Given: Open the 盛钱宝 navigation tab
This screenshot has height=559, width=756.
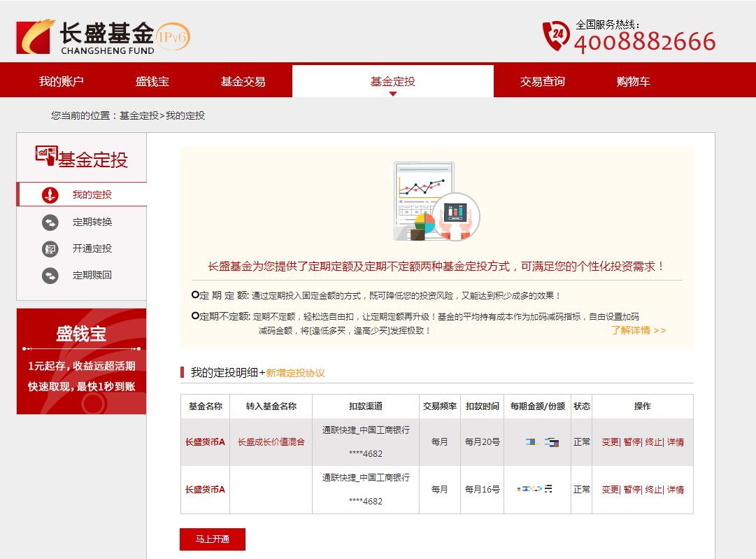Looking at the screenshot, I should click(x=152, y=82).
